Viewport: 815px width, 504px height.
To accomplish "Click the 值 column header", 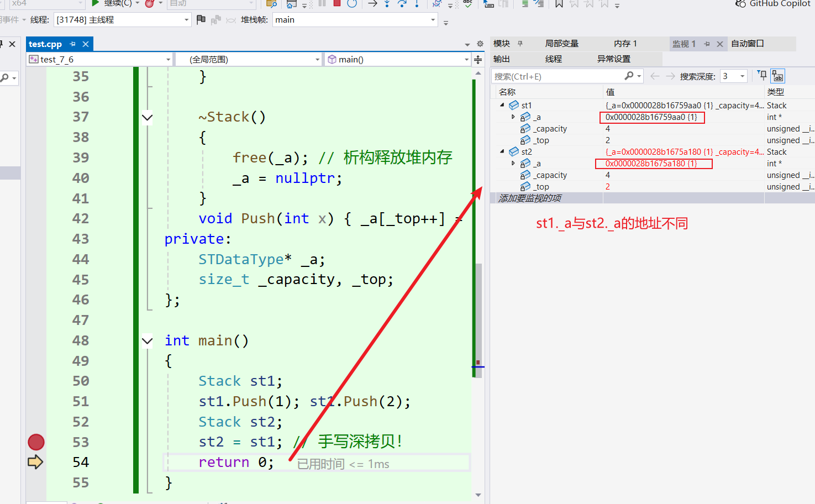I will coord(683,92).
